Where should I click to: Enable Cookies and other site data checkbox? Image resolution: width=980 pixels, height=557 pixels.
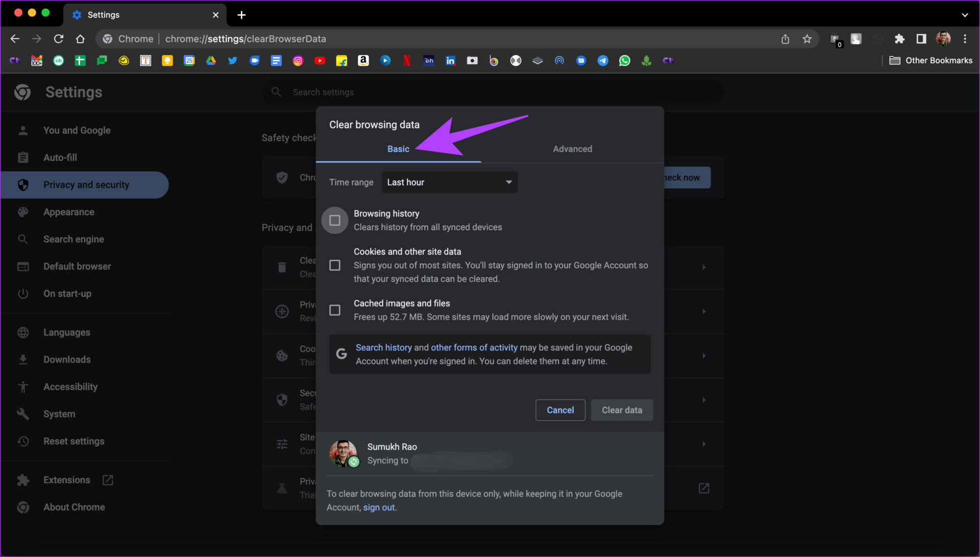[x=335, y=265]
